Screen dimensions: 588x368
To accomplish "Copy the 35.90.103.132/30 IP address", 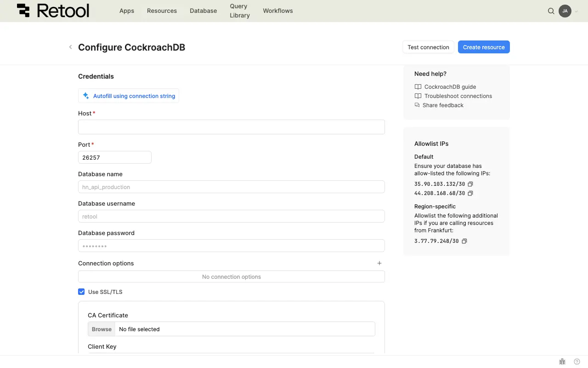I will 470,184.
